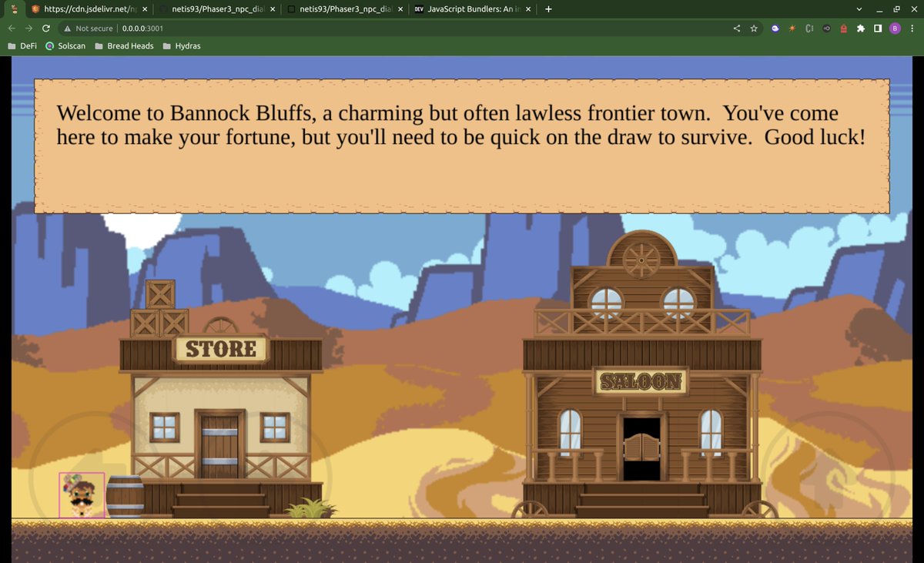Open the DeFi bookmarks folder
Image resolution: width=924 pixels, height=563 pixels.
pos(22,45)
